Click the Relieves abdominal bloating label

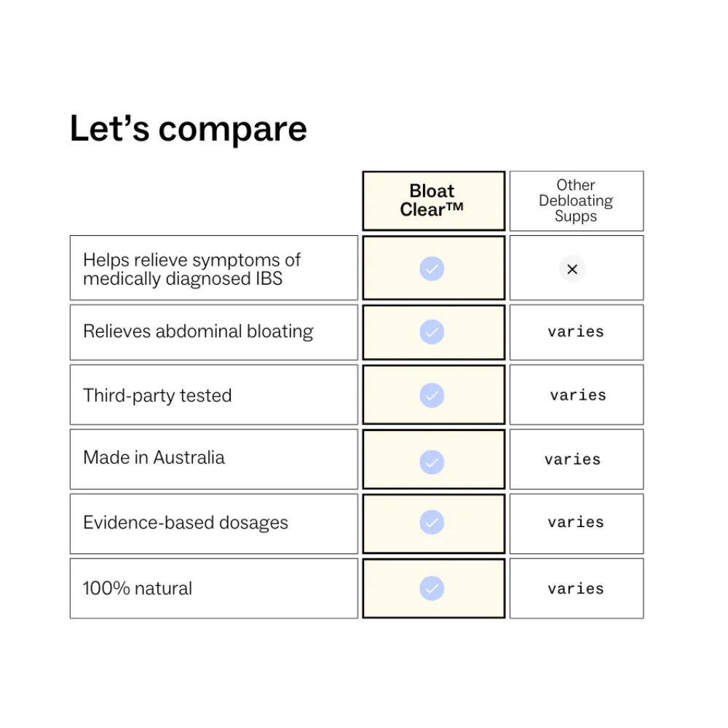coord(198,332)
